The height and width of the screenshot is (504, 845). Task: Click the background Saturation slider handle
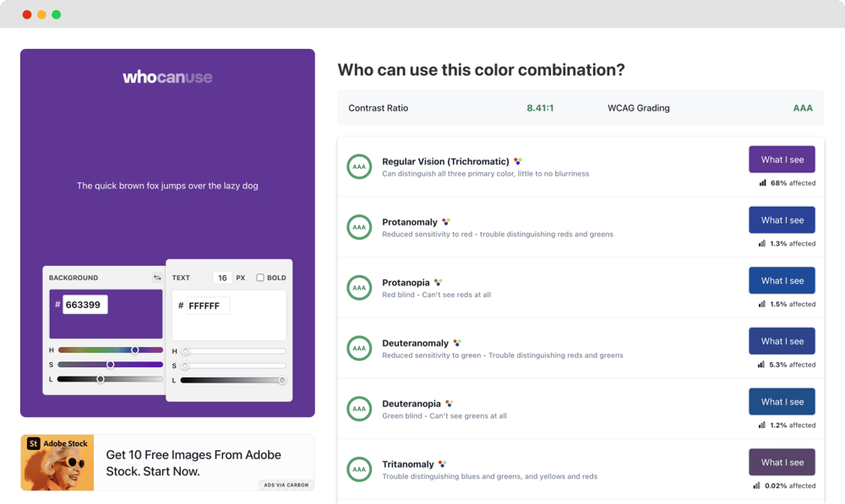click(x=110, y=365)
